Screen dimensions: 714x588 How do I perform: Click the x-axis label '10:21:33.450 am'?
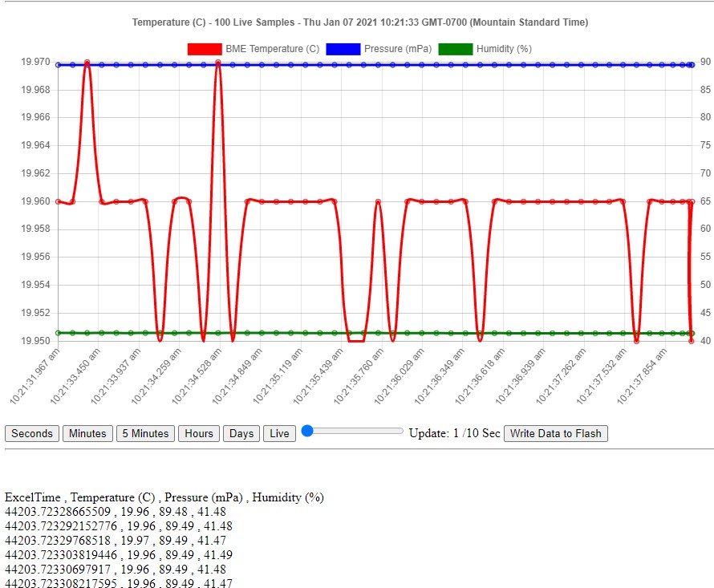click(x=75, y=376)
